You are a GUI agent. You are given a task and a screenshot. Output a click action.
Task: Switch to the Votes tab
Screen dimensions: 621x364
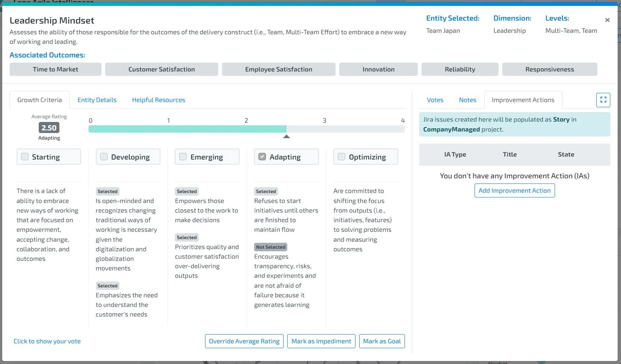[435, 99]
